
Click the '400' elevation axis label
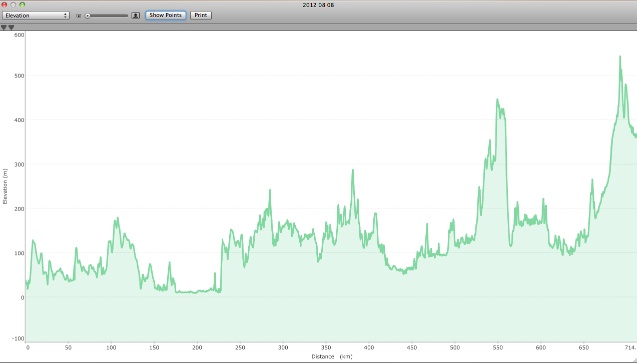(x=19, y=120)
